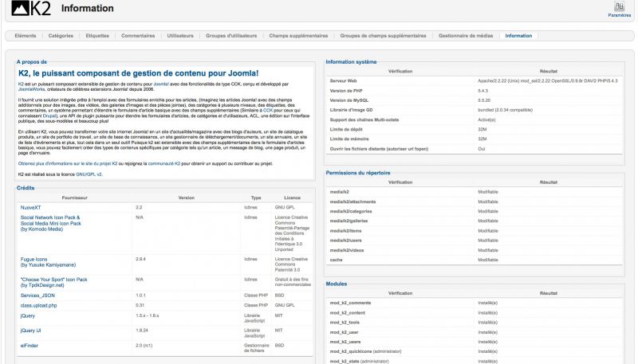Click the mod_k2_tools module row
The height and width of the screenshot is (364, 638).
click(474, 323)
